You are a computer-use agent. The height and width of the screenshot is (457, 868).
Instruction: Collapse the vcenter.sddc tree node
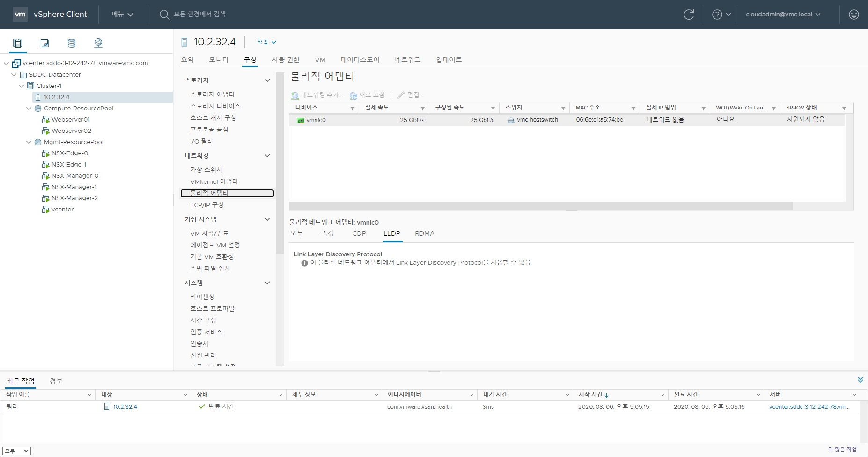[6, 63]
